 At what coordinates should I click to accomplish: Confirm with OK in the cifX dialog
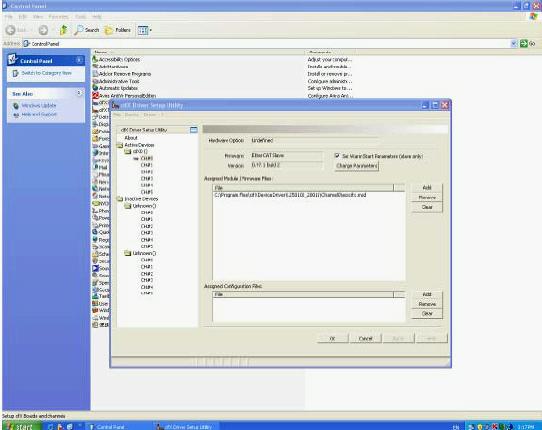click(x=333, y=338)
